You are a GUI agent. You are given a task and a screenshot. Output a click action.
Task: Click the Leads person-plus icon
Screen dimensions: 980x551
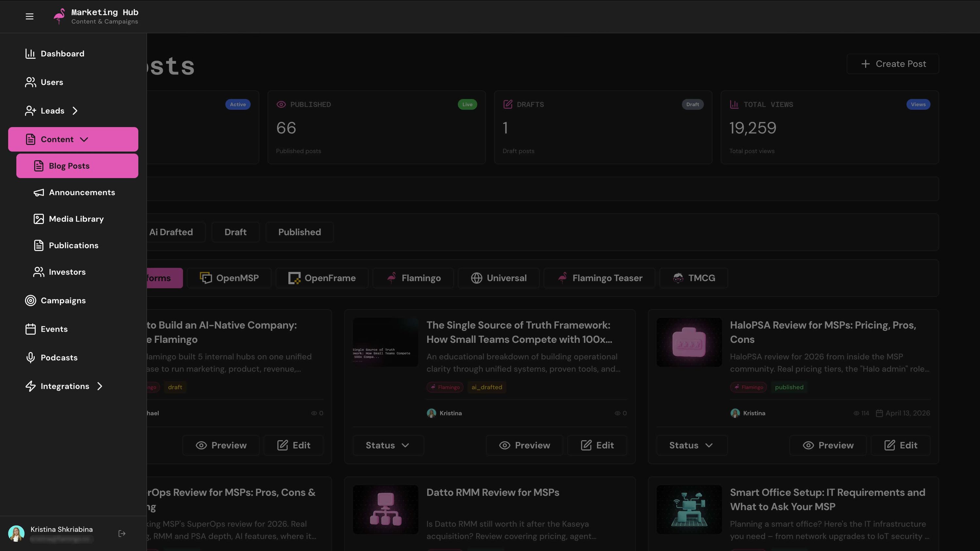click(30, 111)
